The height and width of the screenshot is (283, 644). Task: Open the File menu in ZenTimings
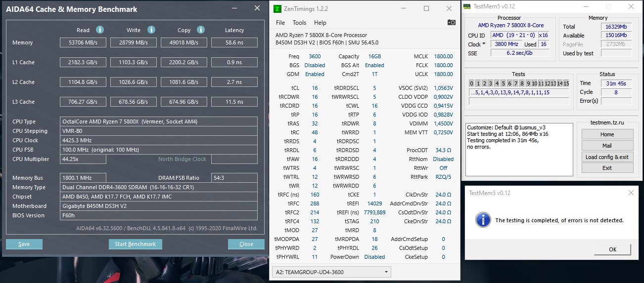point(280,23)
